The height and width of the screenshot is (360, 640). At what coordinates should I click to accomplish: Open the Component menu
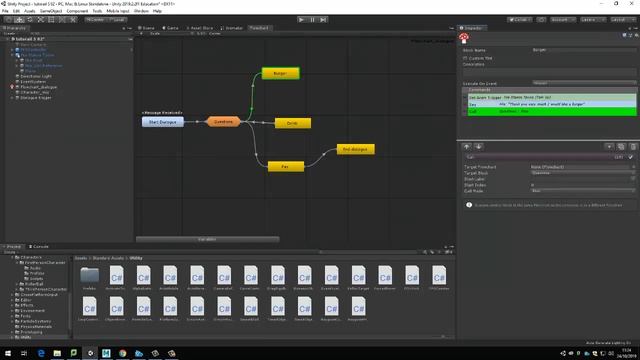click(x=77, y=11)
